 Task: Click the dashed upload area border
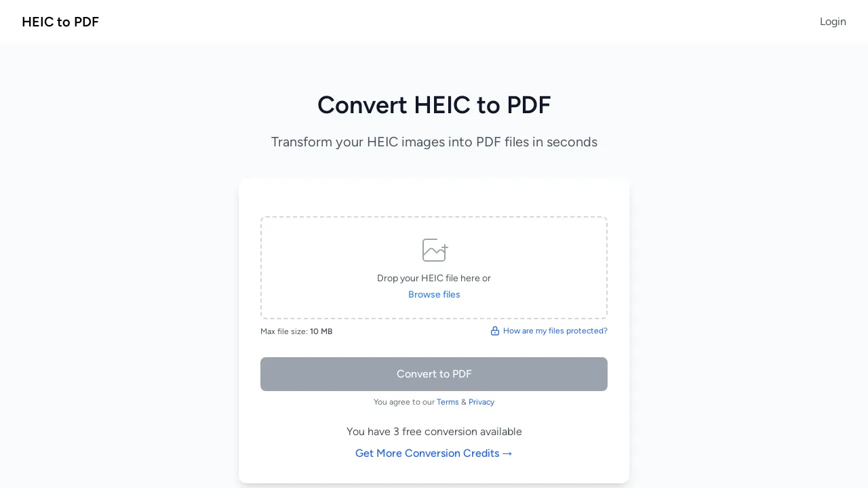click(x=434, y=217)
